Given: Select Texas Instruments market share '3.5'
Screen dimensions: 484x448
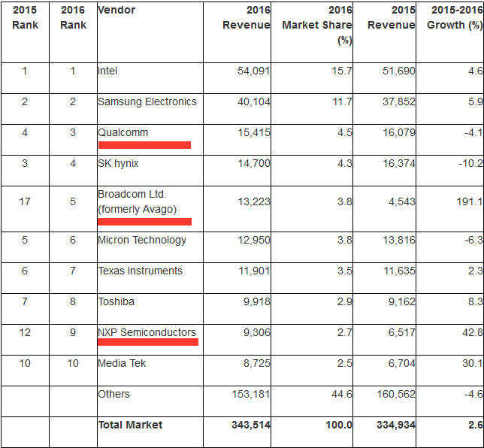Looking at the screenshot, I should [344, 271].
